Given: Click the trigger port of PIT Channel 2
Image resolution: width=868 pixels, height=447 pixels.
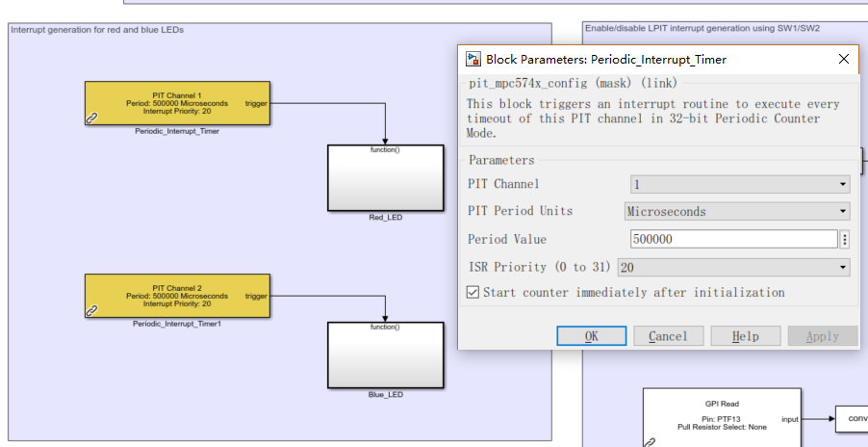Looking at the screenshot, I should [x=256, y=296].
